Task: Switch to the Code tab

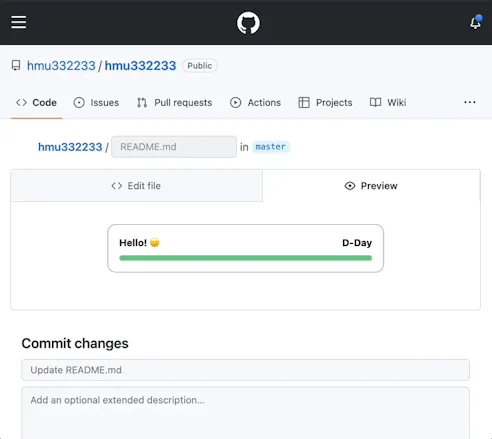Action: point(36,103)
